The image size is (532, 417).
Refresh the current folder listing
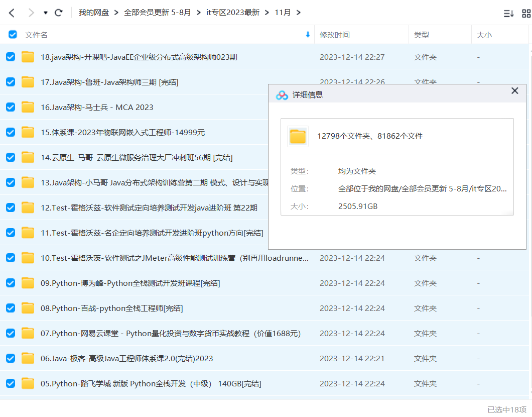58,13
